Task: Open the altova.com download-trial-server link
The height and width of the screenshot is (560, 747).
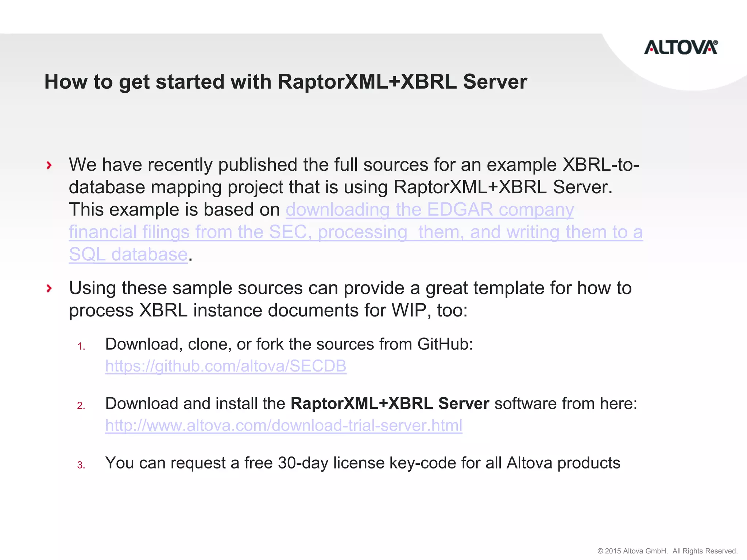Action: [283, 425]
